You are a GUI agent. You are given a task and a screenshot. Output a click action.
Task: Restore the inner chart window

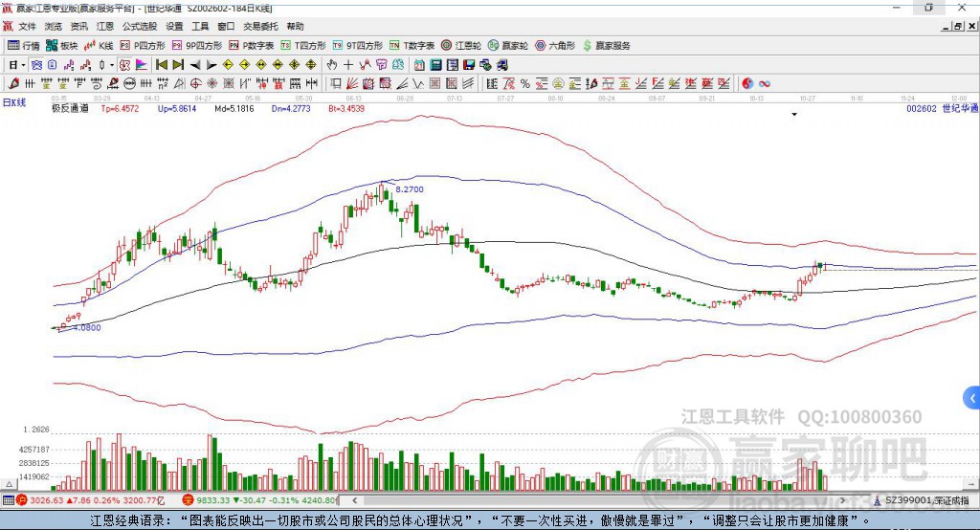pos(958,26)
